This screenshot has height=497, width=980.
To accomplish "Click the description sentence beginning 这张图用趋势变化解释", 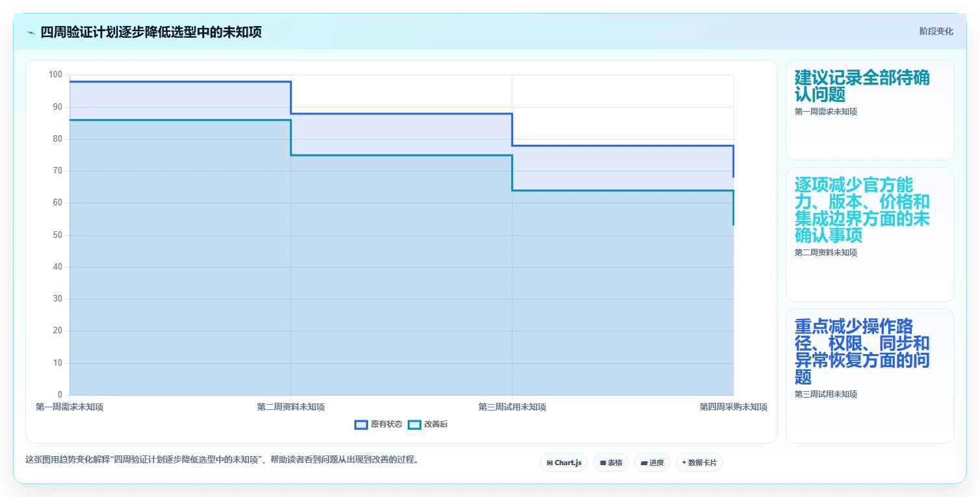I will click(223, 460).
